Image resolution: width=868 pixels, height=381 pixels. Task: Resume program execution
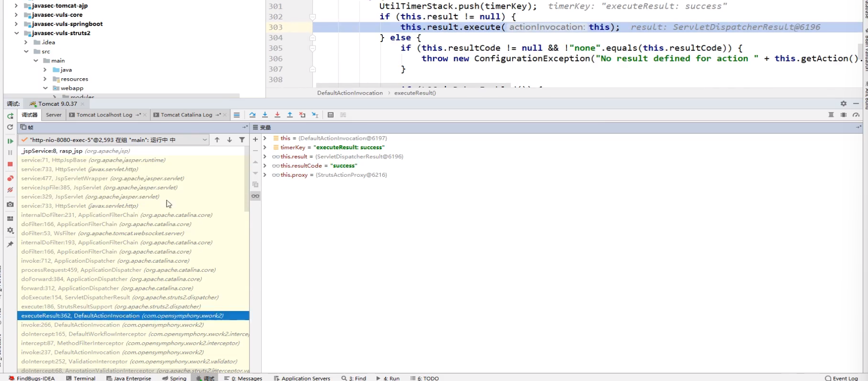10,141
